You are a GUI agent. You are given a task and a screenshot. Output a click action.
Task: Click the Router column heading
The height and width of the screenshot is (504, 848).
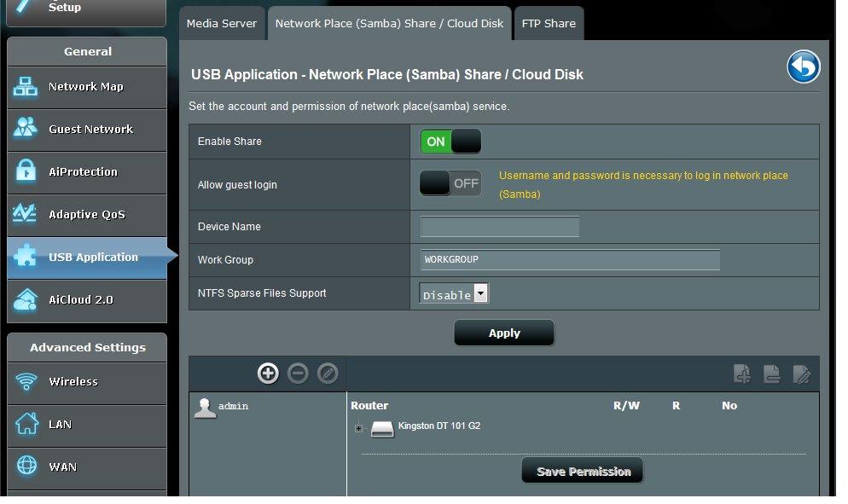(369, 406)
